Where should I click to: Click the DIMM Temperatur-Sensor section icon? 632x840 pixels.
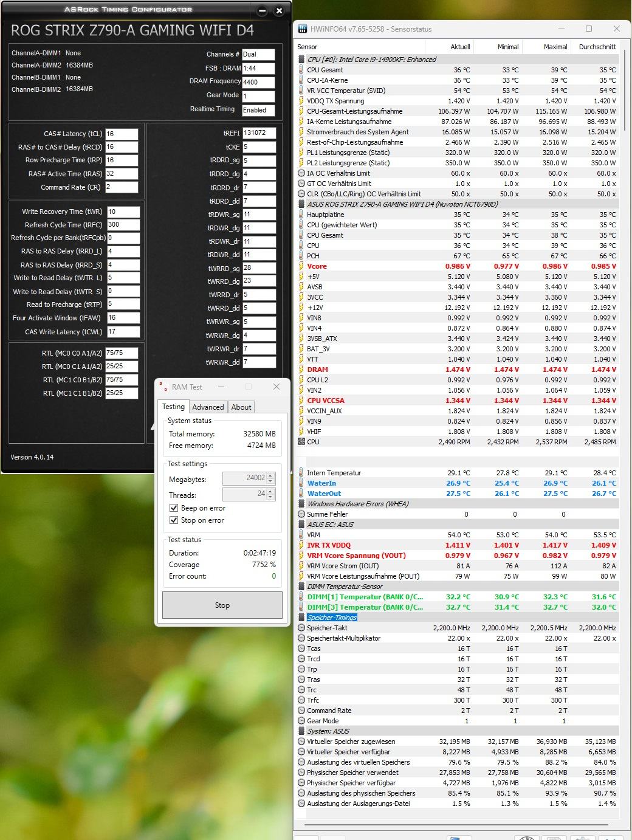(301, 587)
